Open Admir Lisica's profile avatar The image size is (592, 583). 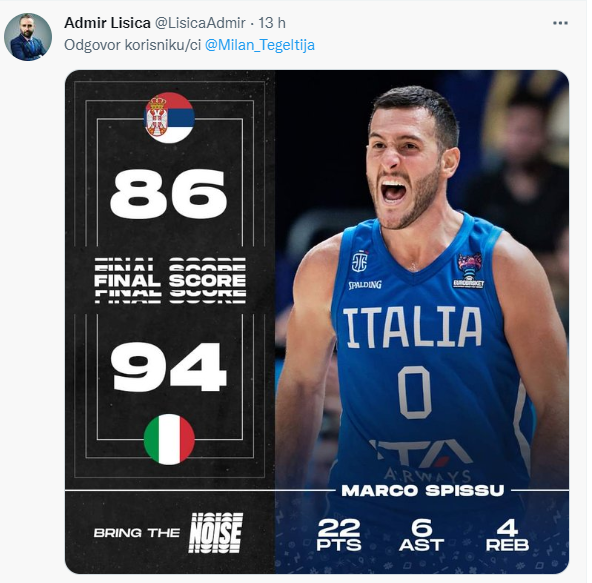28,37
